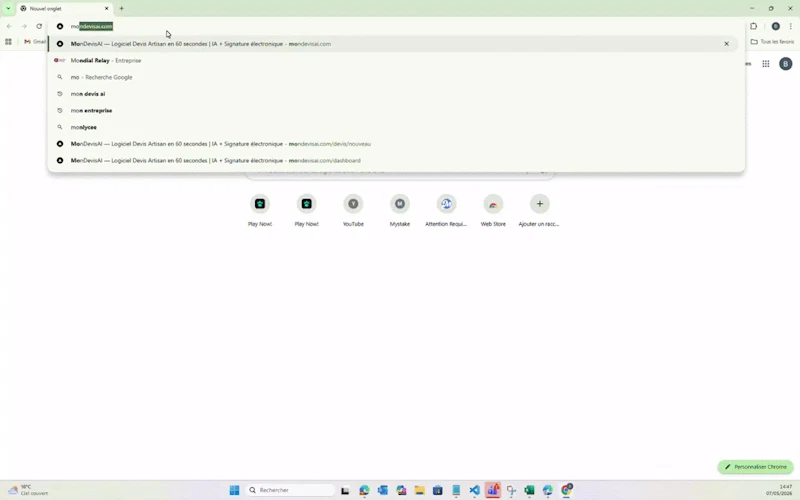800x500 pixels.
Task: Open the mondevisai.com/devis/nouveau suggestion
Action: pos(393,144)
